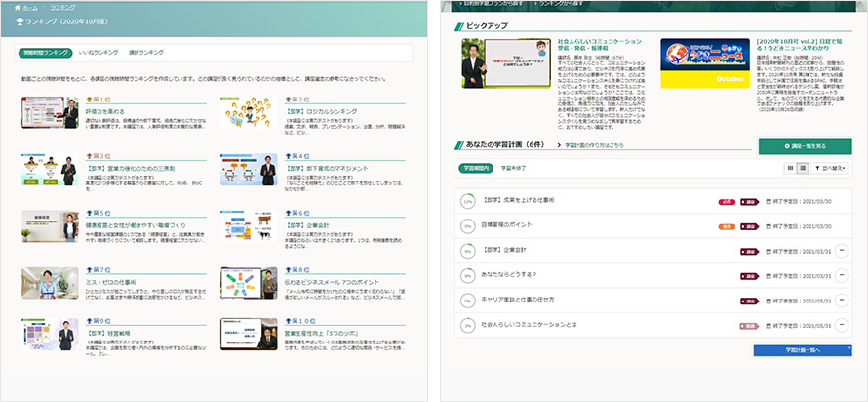Viewport: 868px width, 402px height.
Task: Click the pink tag badge on the 社会人らしいコミュニケーションとは row
Action: [749, 326]
